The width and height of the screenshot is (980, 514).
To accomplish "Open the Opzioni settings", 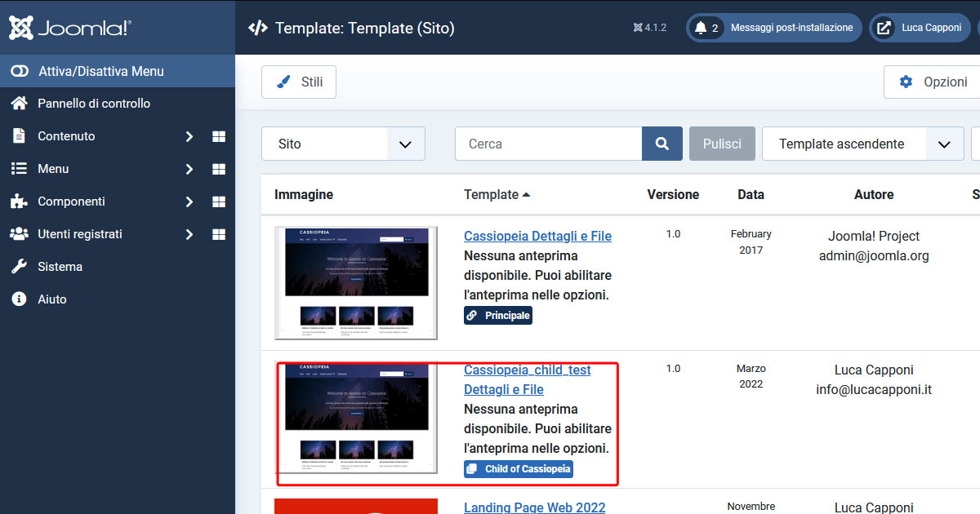I will coord(932,82).
